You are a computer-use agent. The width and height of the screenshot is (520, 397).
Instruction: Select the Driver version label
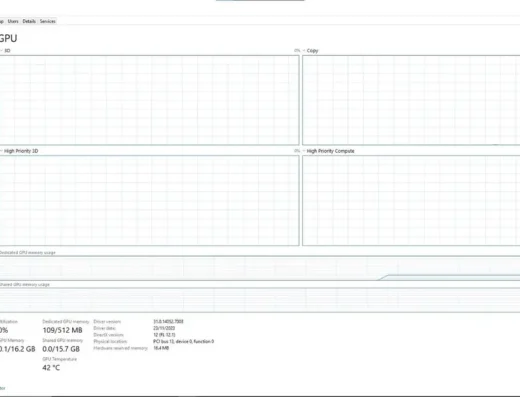pos(107,322)
